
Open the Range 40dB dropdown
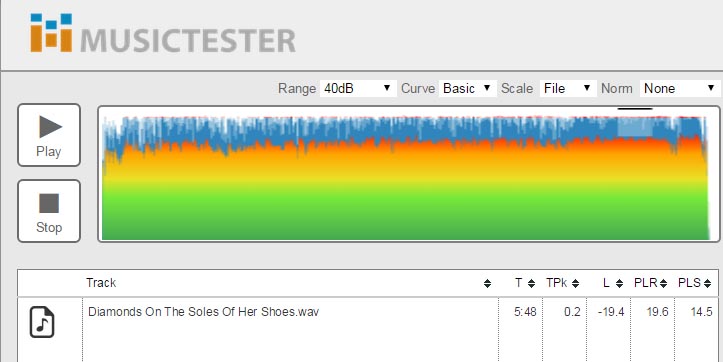(358, 88)
